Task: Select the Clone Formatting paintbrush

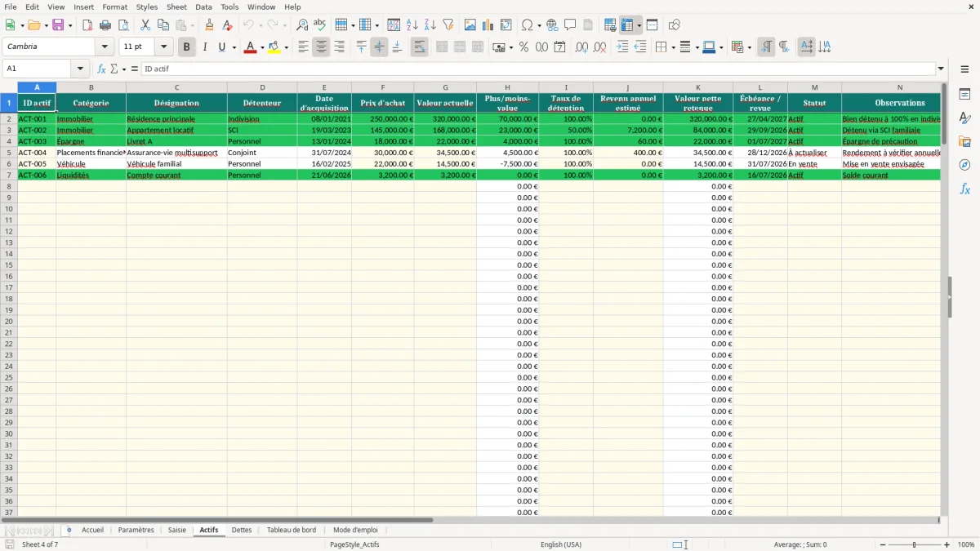Action: click(209, 25)
